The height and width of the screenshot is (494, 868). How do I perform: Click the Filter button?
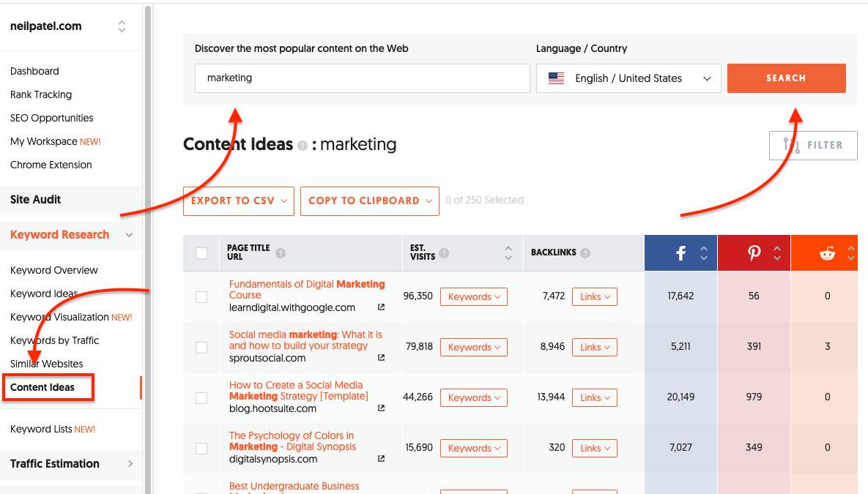813,146
